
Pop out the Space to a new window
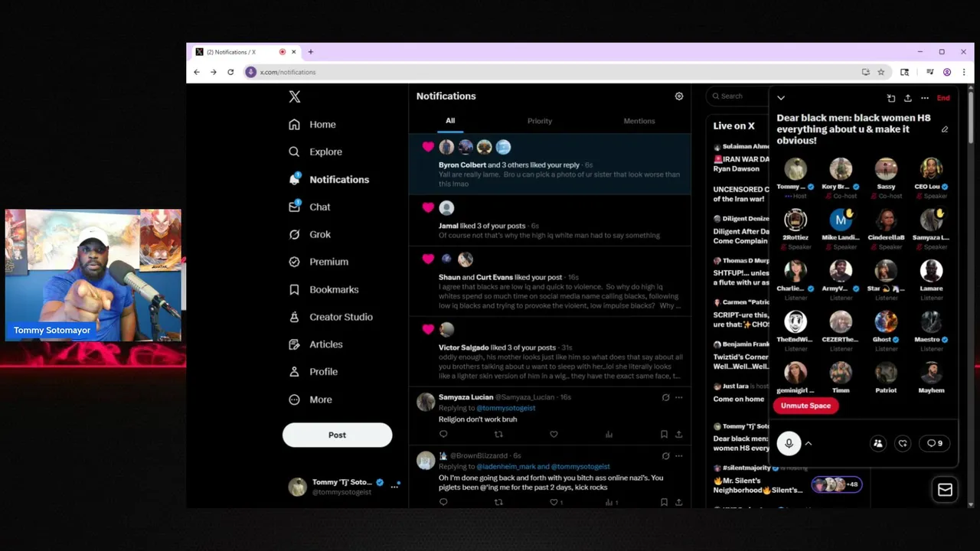pos(891,98)
